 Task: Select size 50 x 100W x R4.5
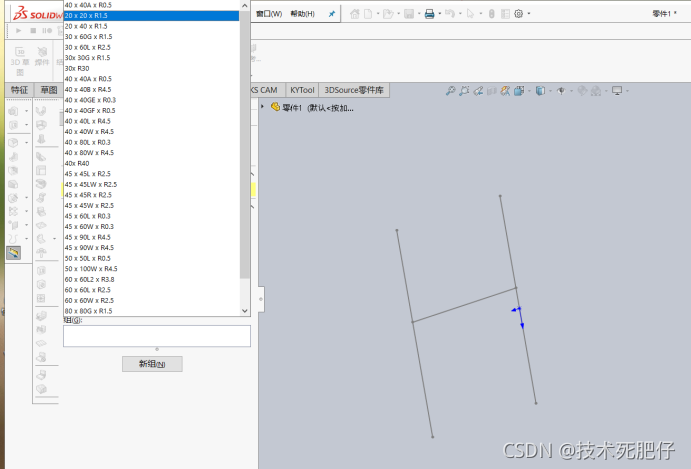pos(152,268)
